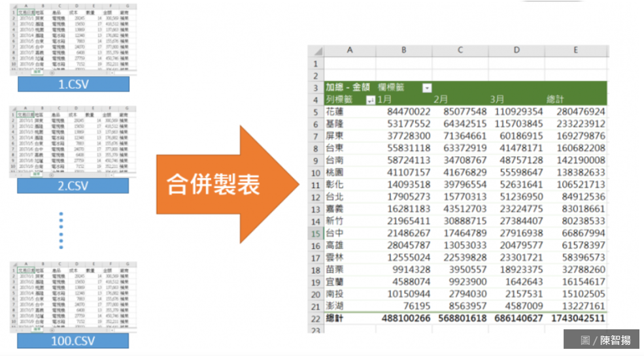This screenshot has width=644, height=356.
Task: Click the 圖/陳智揚 image credit
Action: (602, 340)
